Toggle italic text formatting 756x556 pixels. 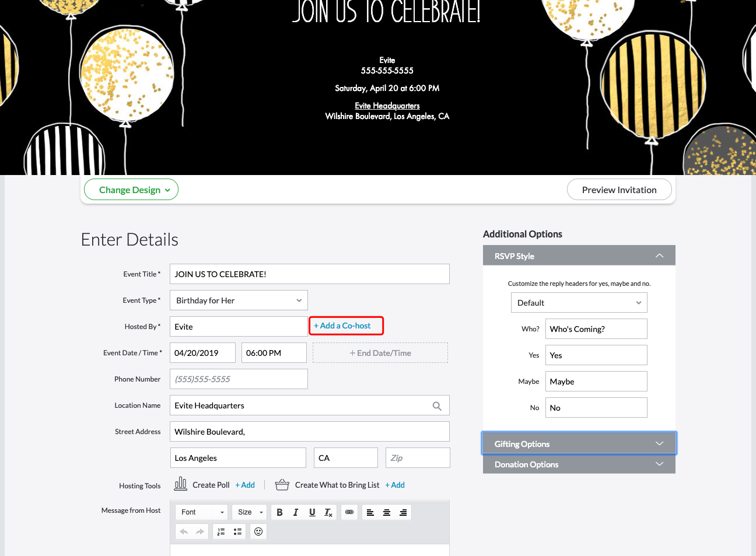point(296,512)
